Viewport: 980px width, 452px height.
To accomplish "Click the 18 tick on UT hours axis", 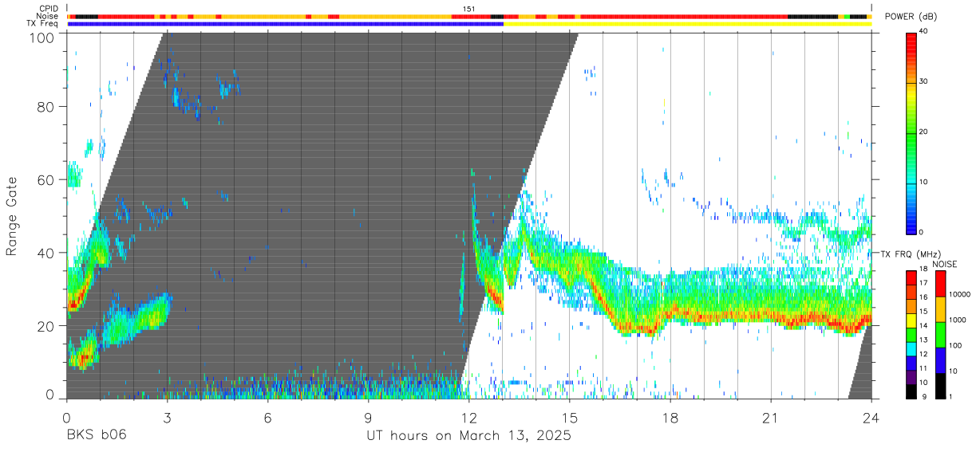I will (x=670, y=417).
